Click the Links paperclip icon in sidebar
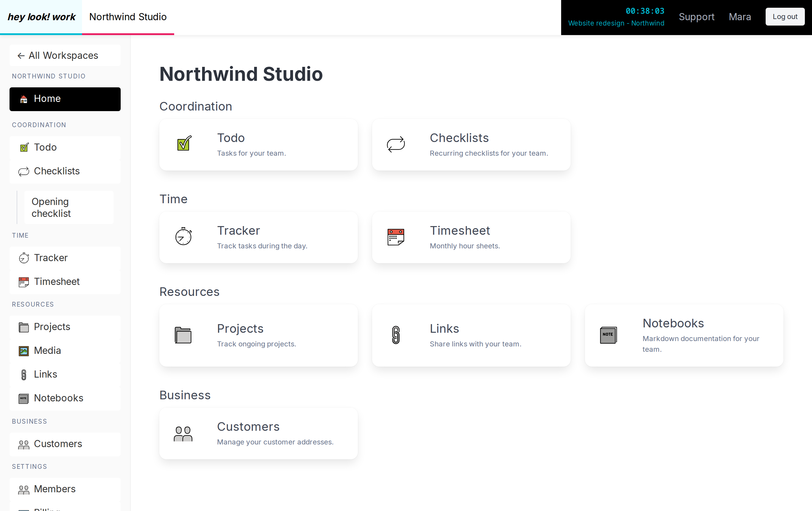Screen dimensions: 812x511 click(23, 375)
